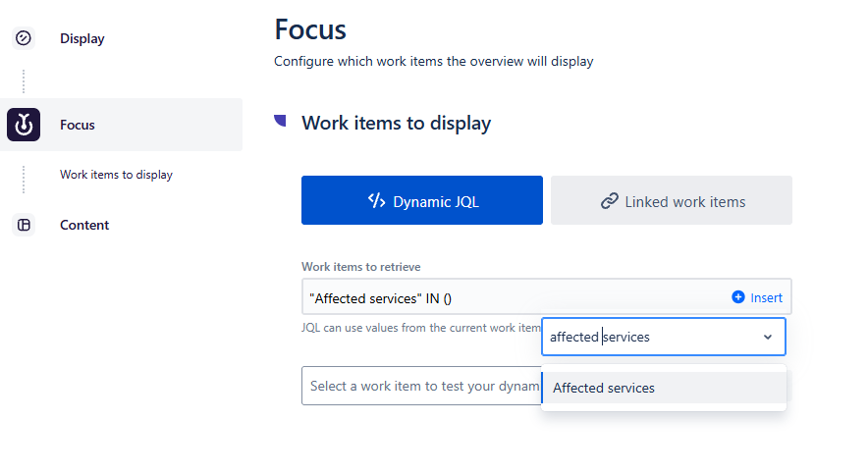The image size is (868, 474).
Task: Click the chain link icon on Linked work items
Action: 609,201
